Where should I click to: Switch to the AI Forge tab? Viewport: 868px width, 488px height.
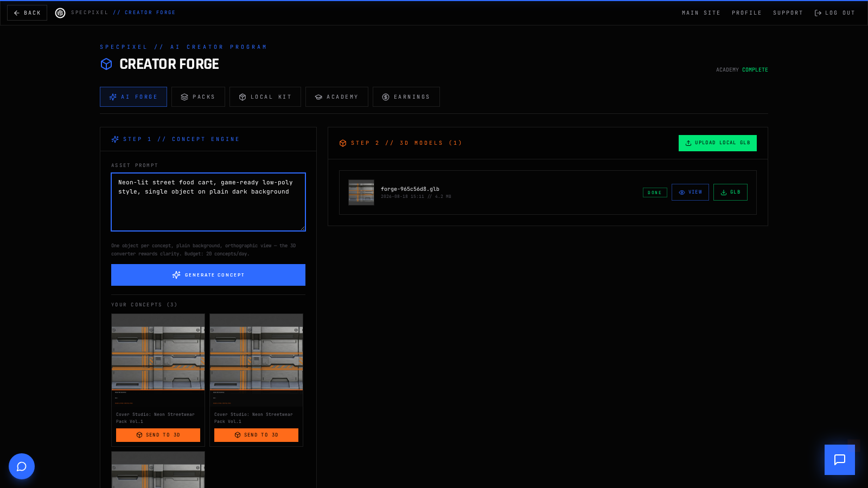coord(133,97)
